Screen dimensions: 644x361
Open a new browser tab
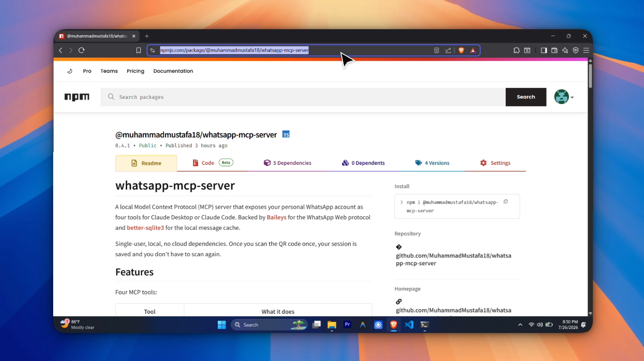(147, 36)
